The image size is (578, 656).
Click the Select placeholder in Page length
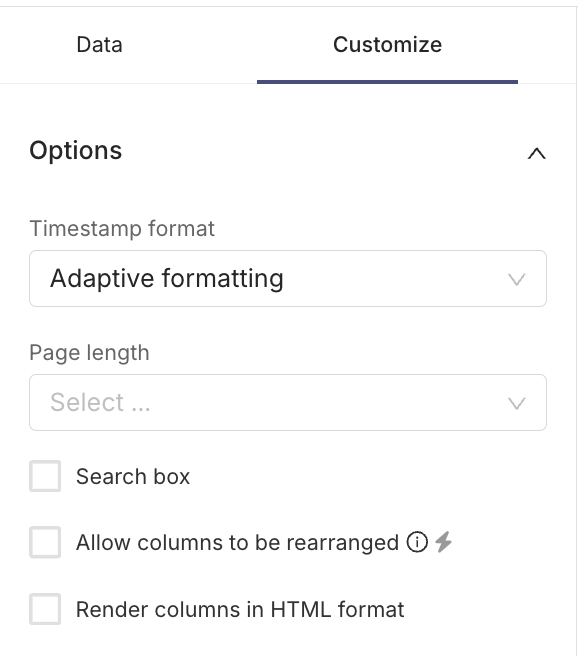pyautogui.click(x=100, y=402)
